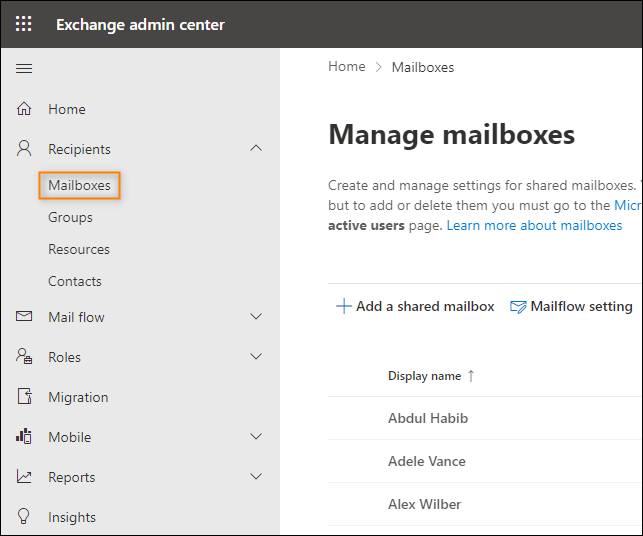Click the Migration document icon
Screen dimensions: 643x536
(24, 396)
